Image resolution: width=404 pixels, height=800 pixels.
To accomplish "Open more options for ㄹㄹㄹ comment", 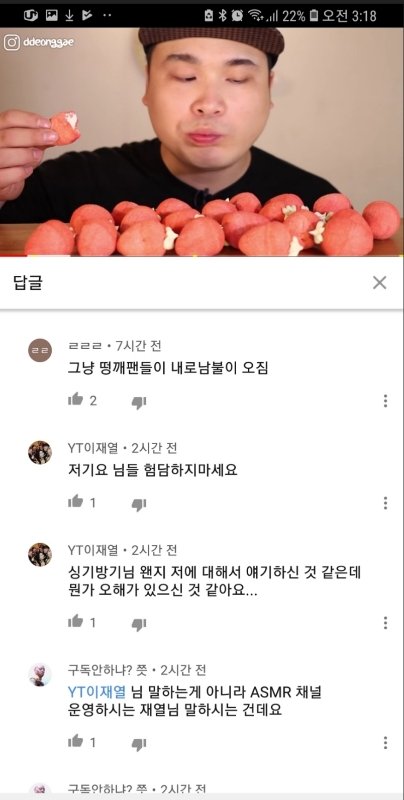I will [385, 401].
